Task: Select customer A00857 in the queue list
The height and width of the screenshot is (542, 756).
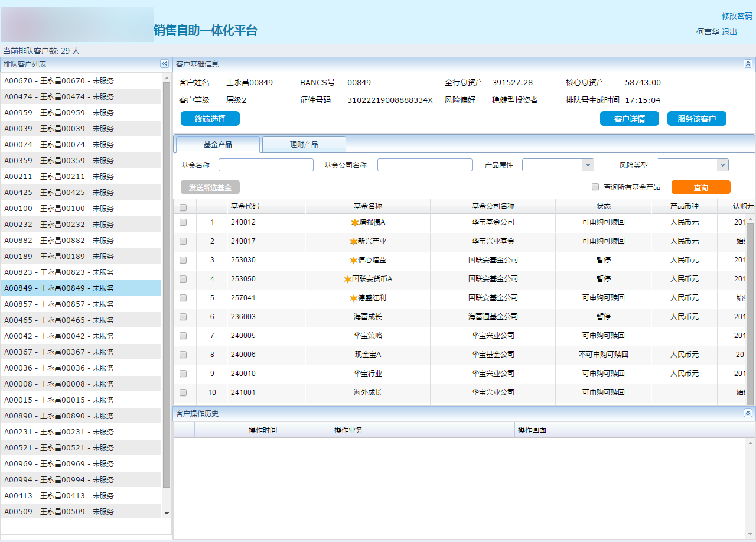Action: tap(59, 304)
